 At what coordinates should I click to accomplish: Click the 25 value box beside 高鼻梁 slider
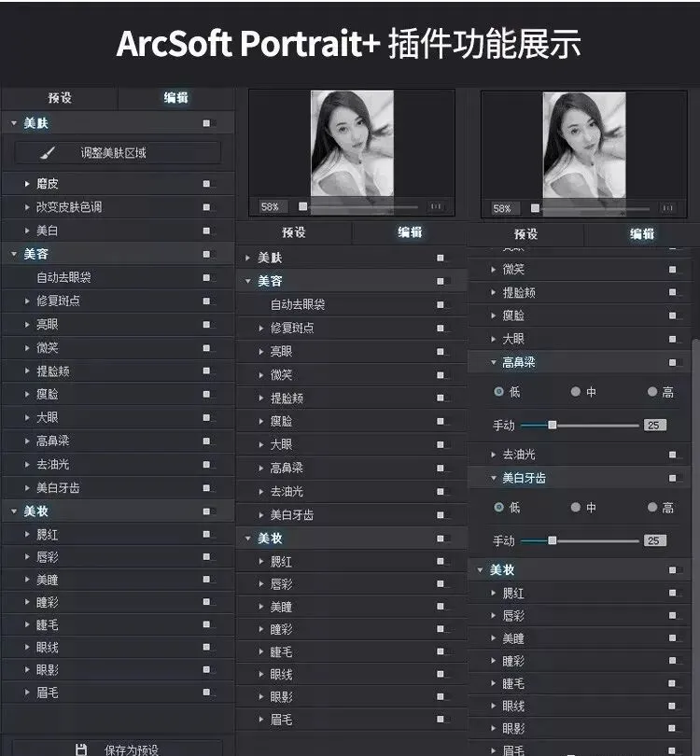[x=654, y=425]
